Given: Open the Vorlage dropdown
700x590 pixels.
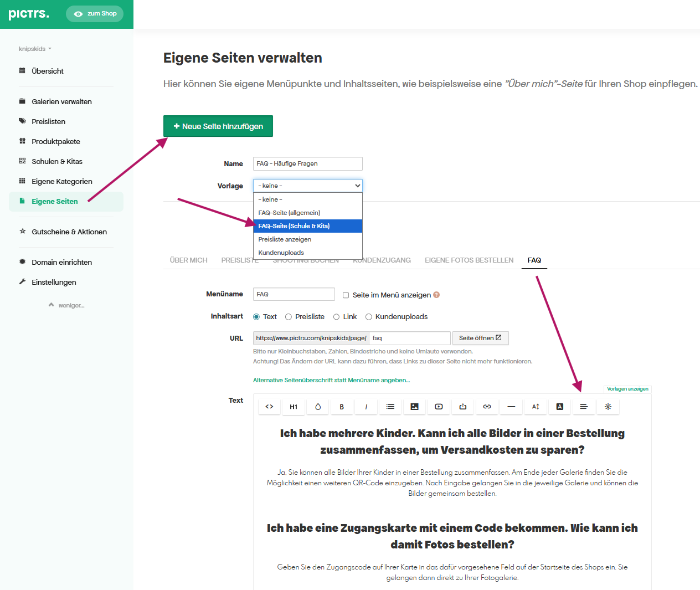Looking at the screenshot, I should 308,186.
